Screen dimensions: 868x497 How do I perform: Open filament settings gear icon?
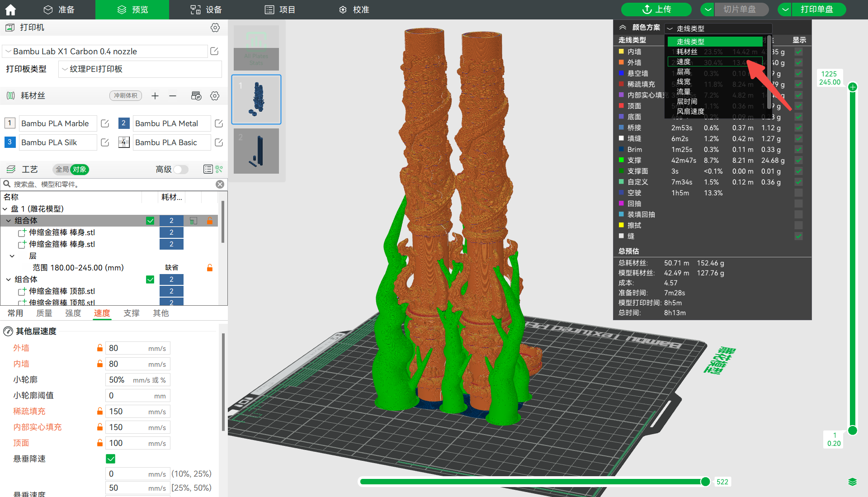point(215,96)
